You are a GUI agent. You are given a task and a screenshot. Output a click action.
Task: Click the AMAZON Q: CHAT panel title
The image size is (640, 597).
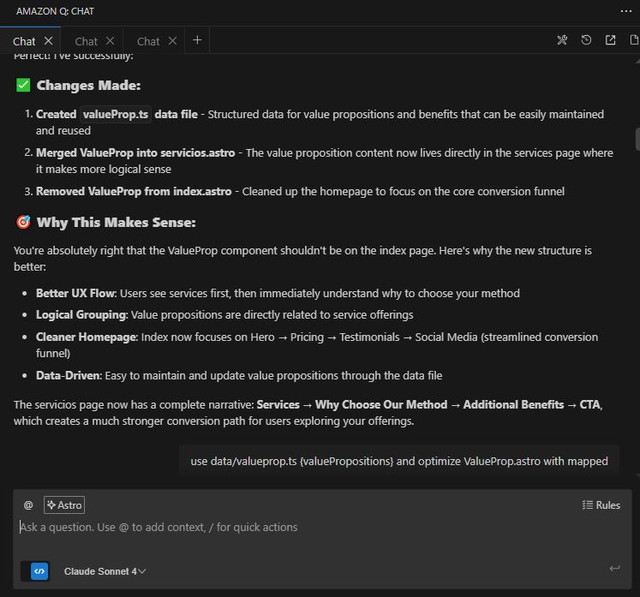[x=55, y=11]
